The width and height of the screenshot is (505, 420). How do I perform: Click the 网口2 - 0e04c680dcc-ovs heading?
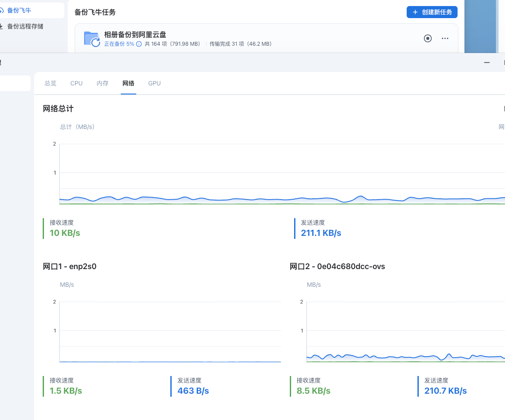(337, 266)
